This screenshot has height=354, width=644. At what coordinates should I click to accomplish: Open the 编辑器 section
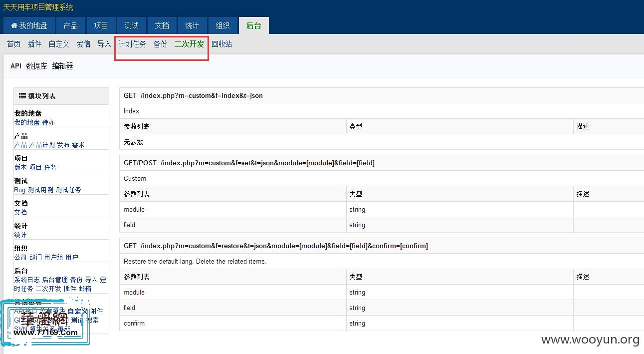[x=63, y=66]
